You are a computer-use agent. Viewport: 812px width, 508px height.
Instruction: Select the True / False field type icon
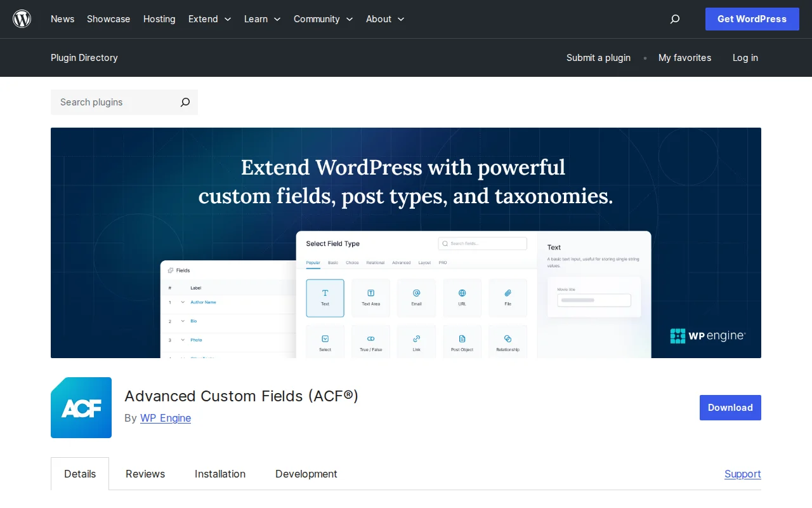[370, 341]
